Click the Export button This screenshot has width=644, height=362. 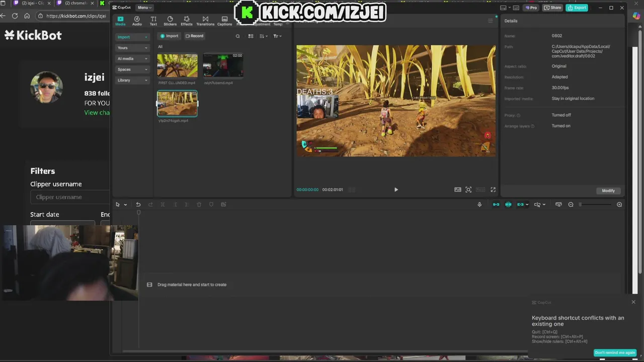click(577, 8)
